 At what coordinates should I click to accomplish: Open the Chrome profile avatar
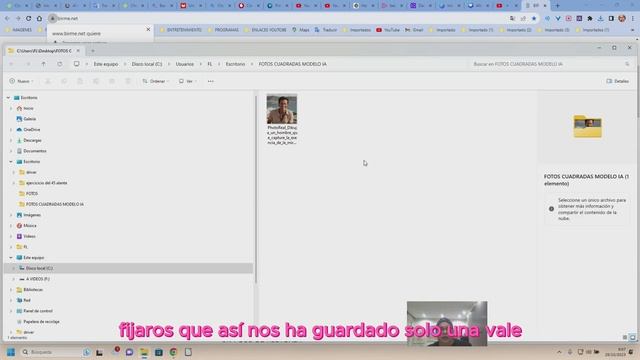(x=622, y=18)
